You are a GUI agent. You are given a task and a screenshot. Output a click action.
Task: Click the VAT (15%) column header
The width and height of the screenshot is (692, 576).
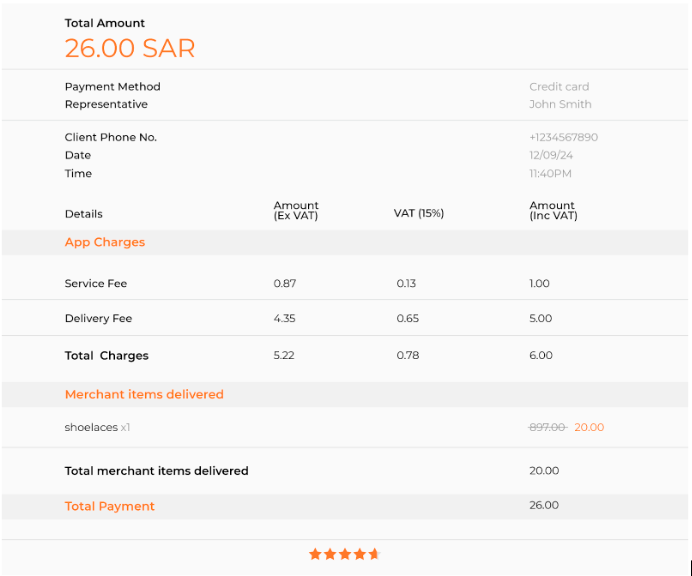(419, 213)
